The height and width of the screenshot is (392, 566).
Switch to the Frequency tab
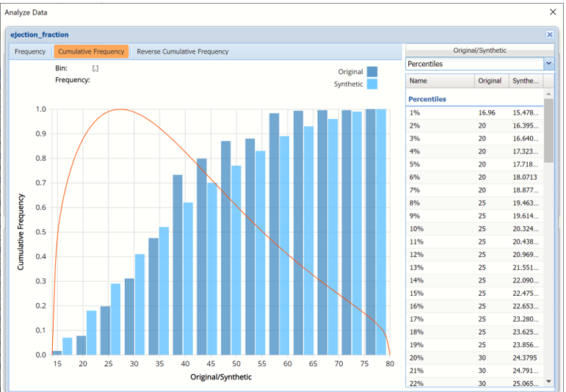tap(30, 51)
